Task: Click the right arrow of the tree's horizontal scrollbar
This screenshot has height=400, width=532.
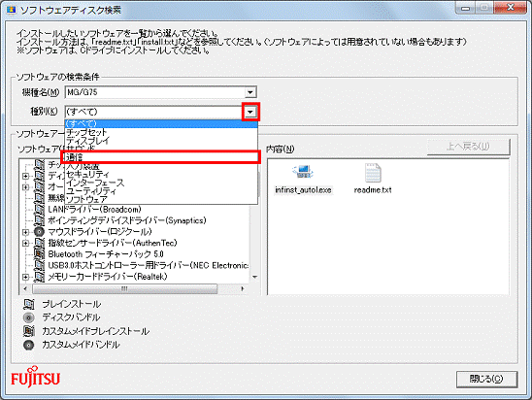Action: (243, 288)
